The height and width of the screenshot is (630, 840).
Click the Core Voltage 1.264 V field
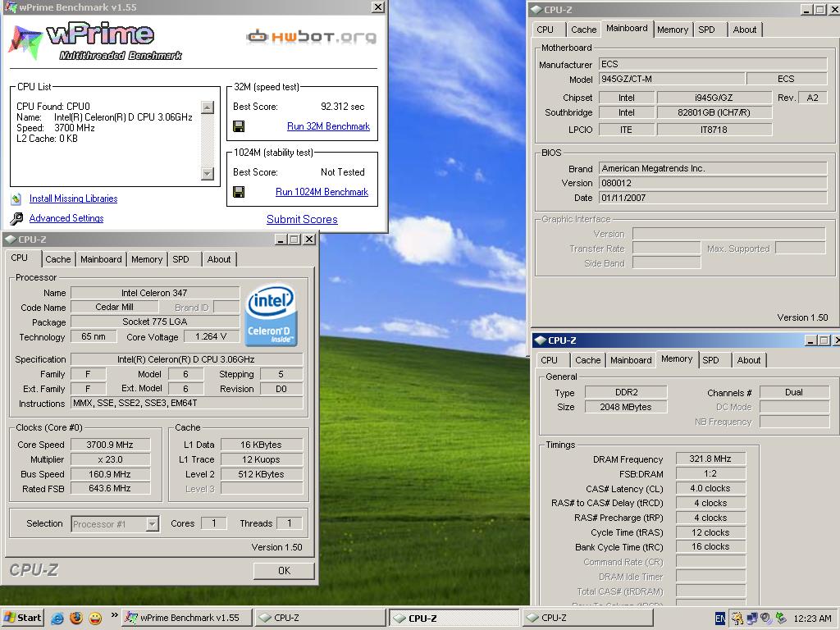[212, 337]
